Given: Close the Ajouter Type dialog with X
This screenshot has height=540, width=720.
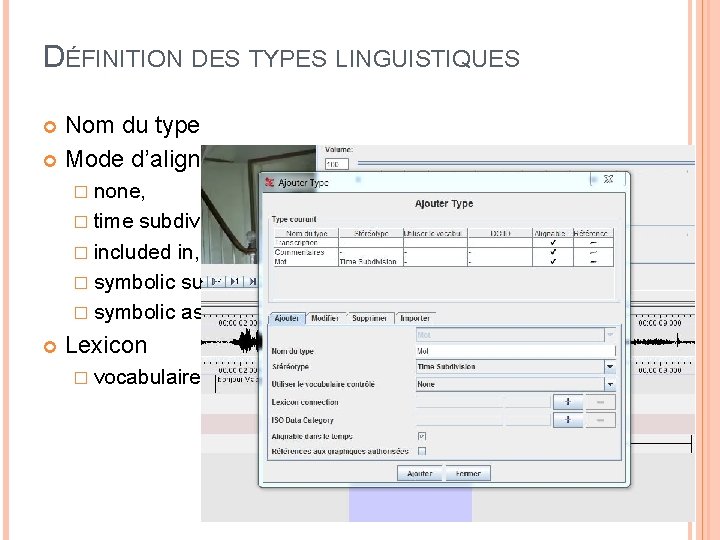Looking at the screenshot, I should tap(608, 179).
